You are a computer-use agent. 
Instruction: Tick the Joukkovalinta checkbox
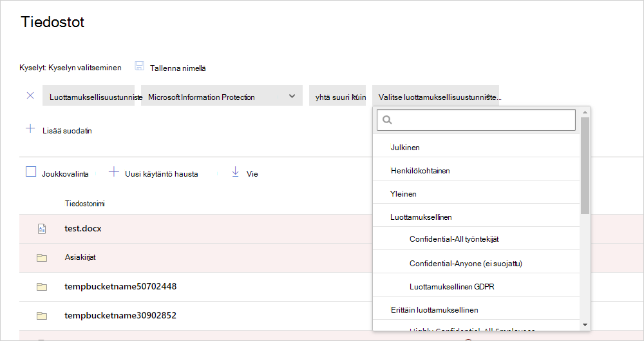(31, 171)
